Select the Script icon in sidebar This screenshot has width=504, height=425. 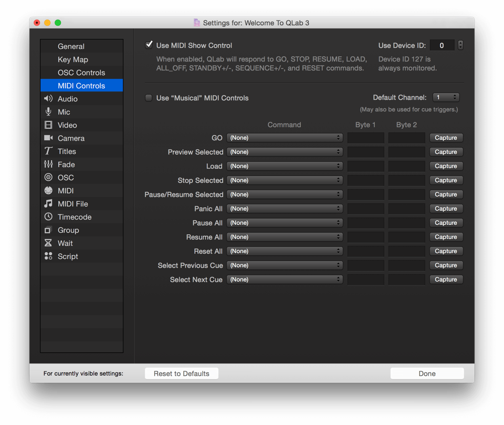pyautogui.click(x=48, y=256)
